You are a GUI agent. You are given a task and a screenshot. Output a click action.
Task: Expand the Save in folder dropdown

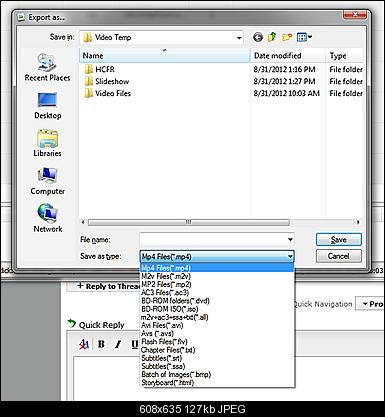[x=239, y=38]
